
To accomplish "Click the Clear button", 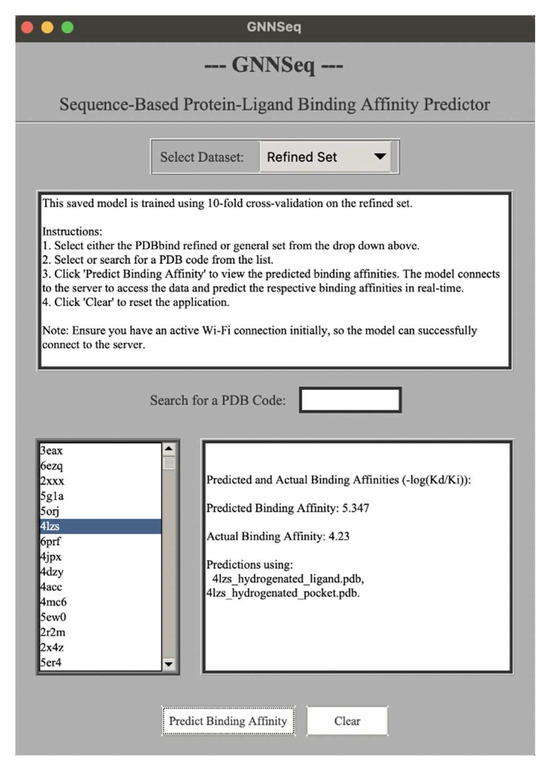I will [x=347, y=721].
